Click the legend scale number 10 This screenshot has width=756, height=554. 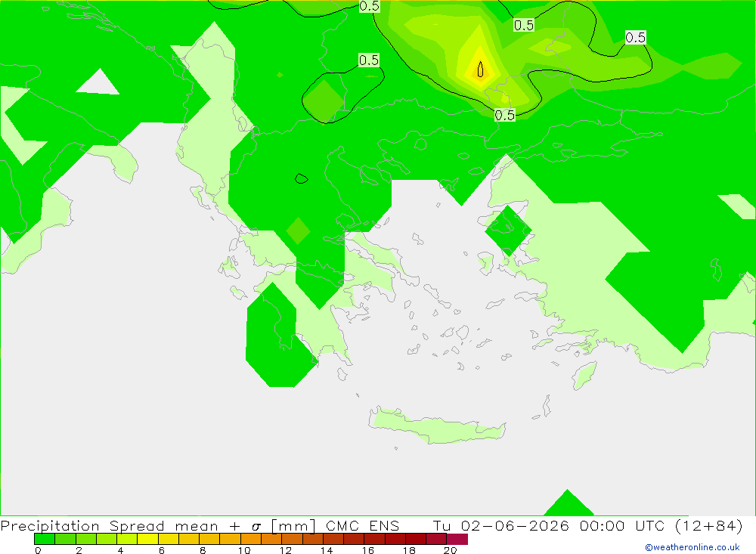244,550
